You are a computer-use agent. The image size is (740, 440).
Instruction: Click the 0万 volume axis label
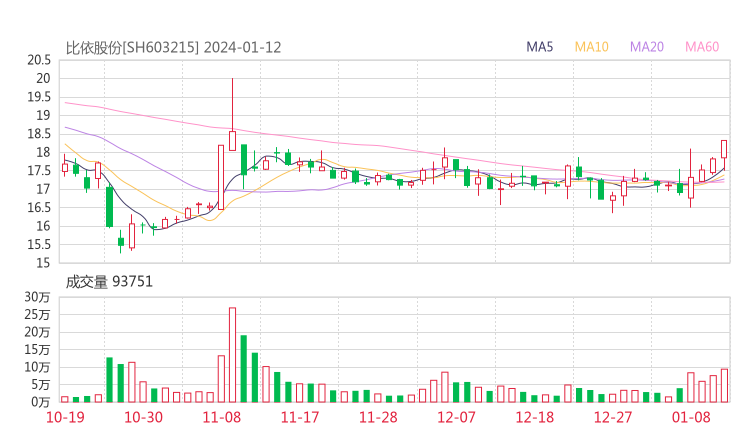[x=41, y=402]
